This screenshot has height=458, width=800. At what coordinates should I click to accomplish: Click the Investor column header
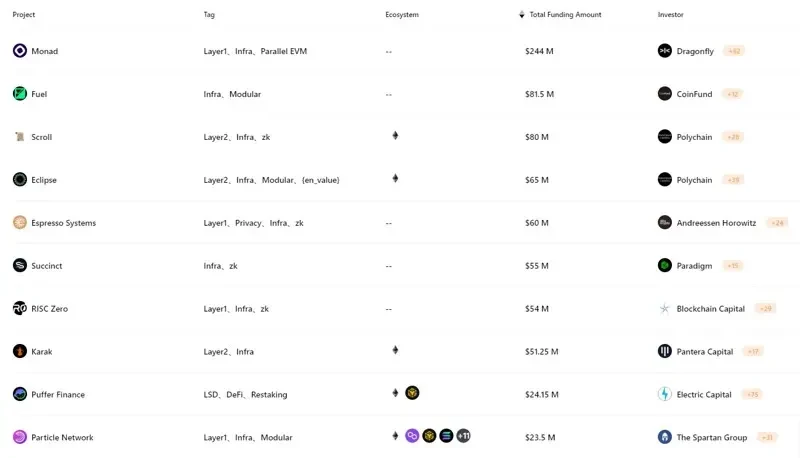pyautogui.click(x=671, y=15)
